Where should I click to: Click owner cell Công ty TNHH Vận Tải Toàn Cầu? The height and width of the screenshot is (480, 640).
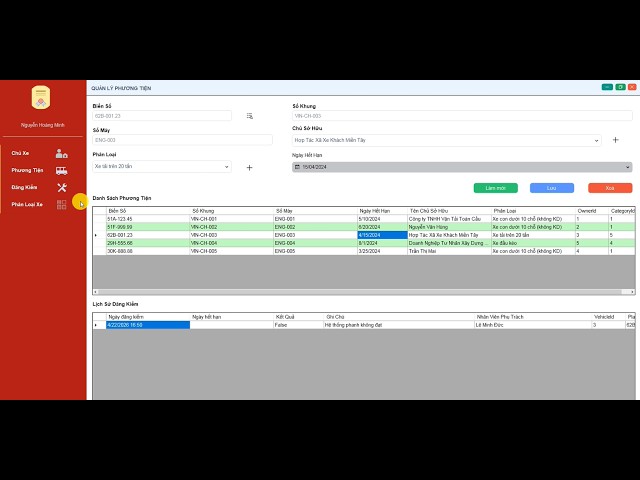point(449,219)
